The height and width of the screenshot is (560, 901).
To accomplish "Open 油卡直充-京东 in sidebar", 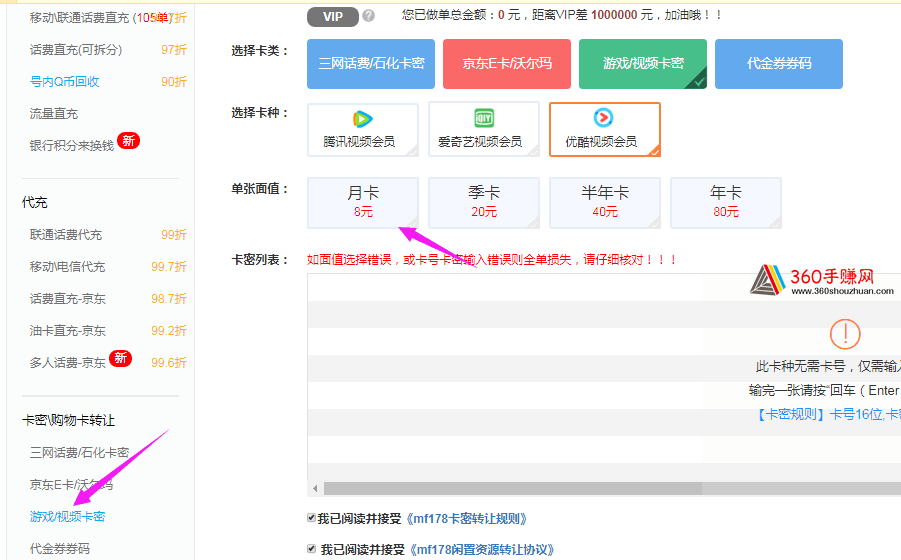I will (x=68, y=331).
